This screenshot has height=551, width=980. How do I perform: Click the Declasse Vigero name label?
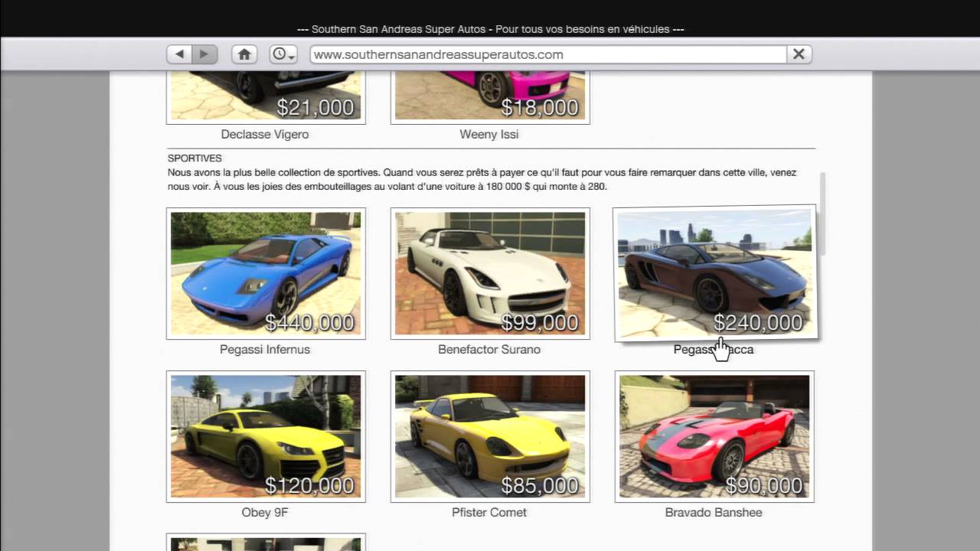point(265,135)
